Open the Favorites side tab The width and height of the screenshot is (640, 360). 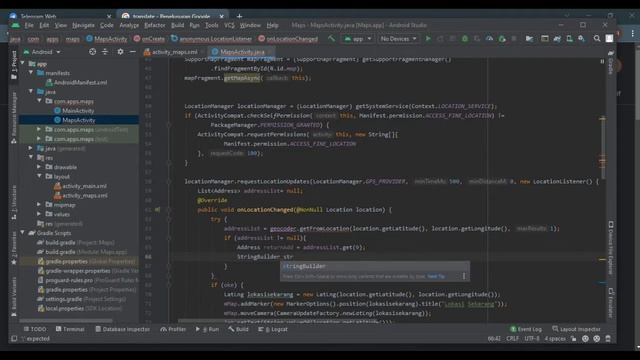click(x=14, y=248)
